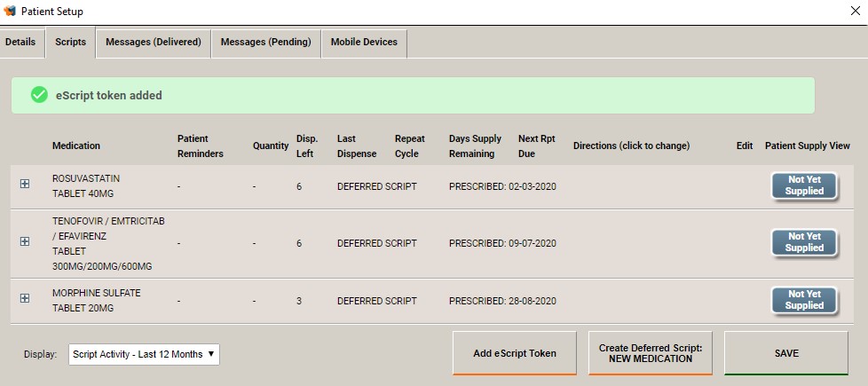The width and height of the screenshot is (868, 386).
Task: Expand the Tenofovir / Emtricitab row details
Action: (25, 241)
